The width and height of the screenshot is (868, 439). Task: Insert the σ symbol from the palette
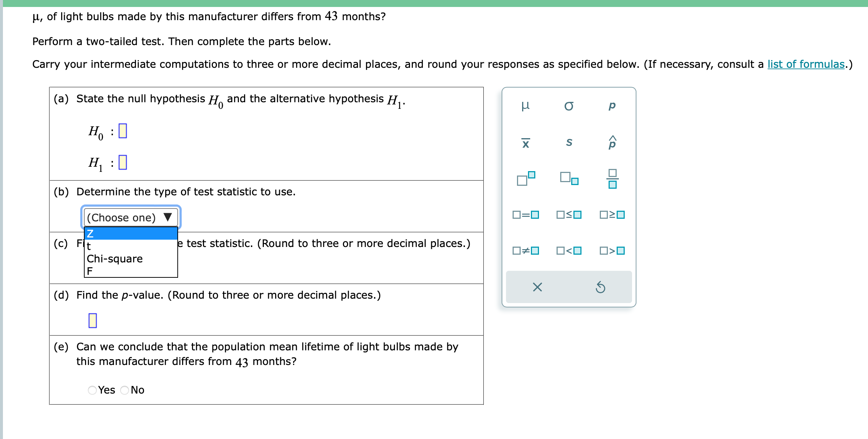click(569, 106)
